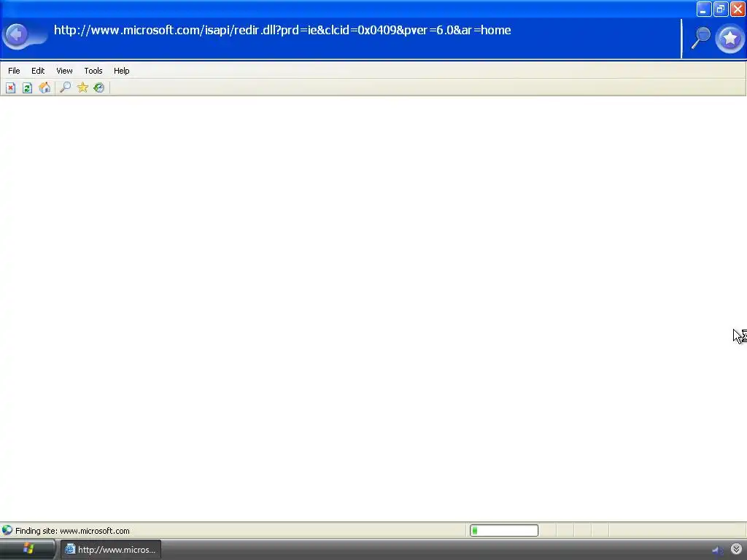Screen dimensions: 747x560
Task: Go to Home page via house icon
Action: tap(44, 87)
